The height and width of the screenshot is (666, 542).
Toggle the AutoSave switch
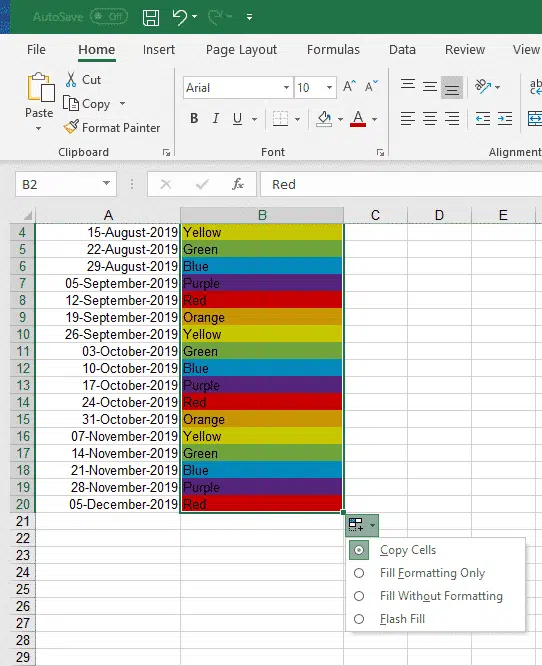(x=109, y=17)
